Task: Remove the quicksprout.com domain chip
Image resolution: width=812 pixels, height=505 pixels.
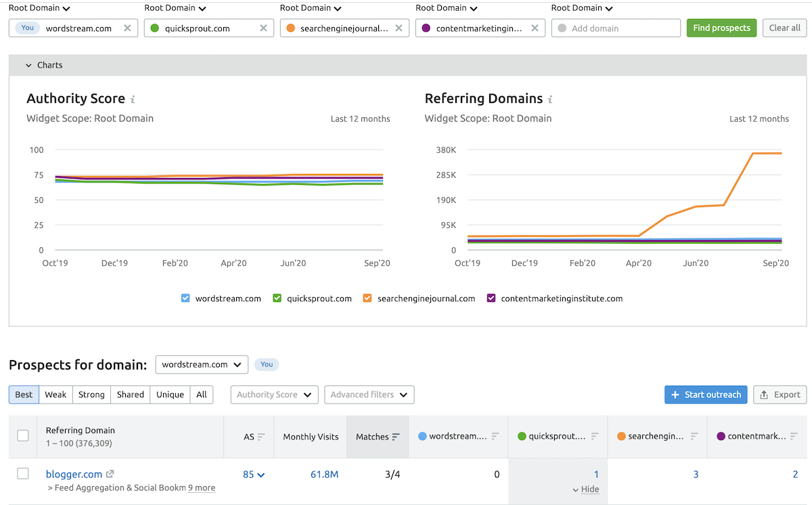Action: [x=263, y=28]
